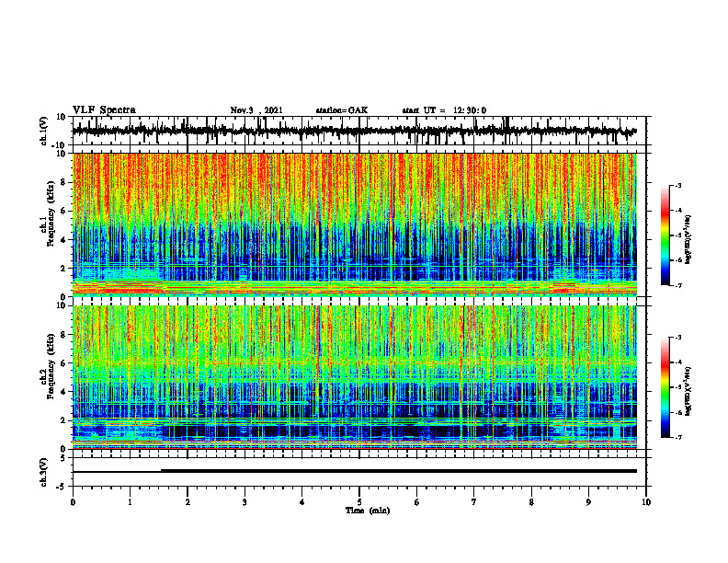Click inside the ch.2 spectrogram panel
This screenshot has width=728, height=563.
(x=354, y=377)
